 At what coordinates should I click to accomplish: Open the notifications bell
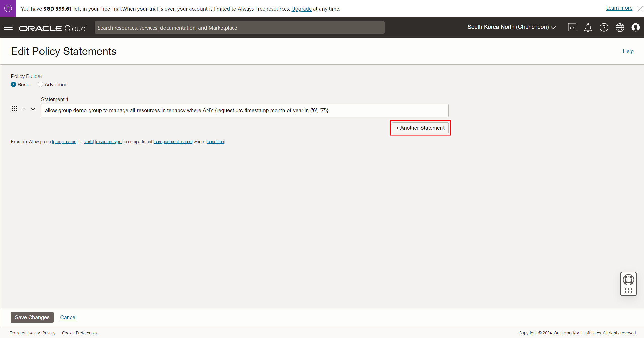[x=588, y=27]
